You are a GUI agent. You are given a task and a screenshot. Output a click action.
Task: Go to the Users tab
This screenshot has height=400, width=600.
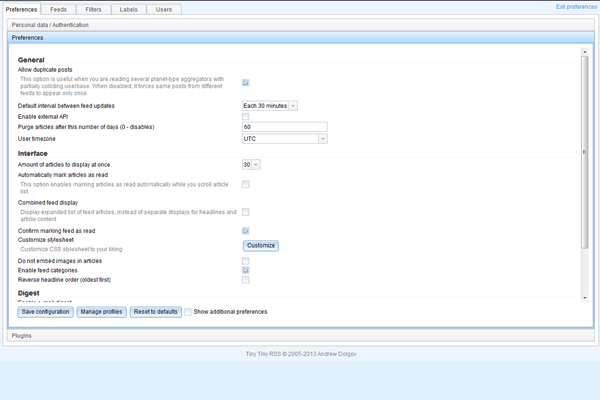pyautogui.click(x=163, y=9)
